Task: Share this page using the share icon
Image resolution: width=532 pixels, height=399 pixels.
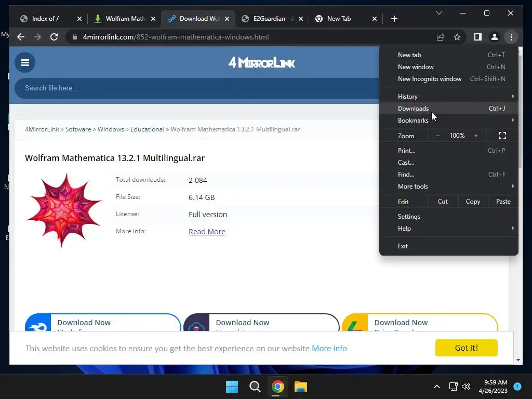Action: point(441,37)
